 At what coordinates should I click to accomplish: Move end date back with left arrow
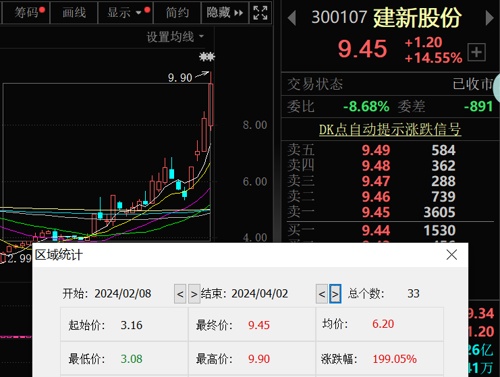[x=322, y=294]
